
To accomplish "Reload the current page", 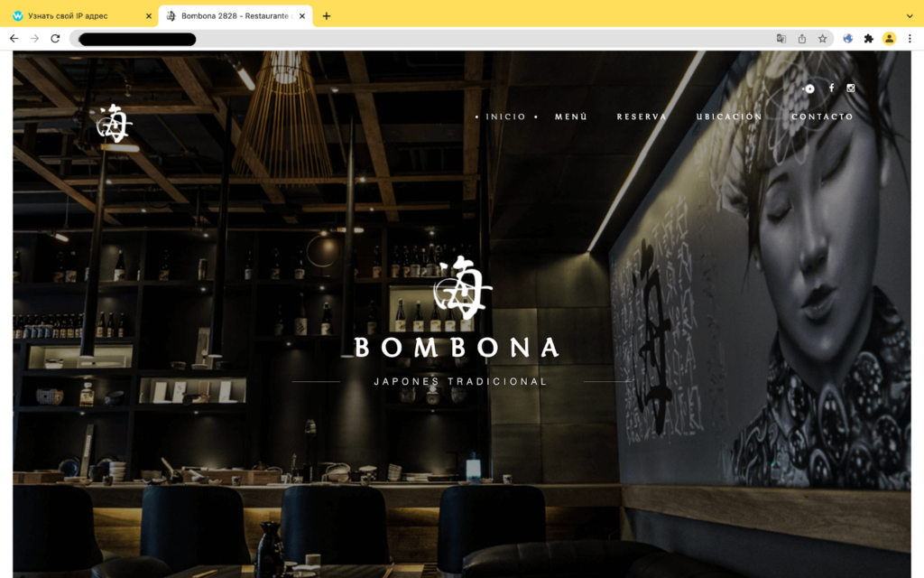I will [x=55, y=39].
